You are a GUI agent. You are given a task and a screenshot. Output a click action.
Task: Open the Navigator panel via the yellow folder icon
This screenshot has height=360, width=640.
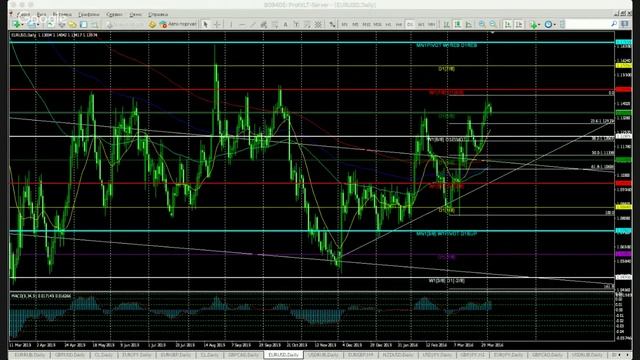[x=72, y=25]
